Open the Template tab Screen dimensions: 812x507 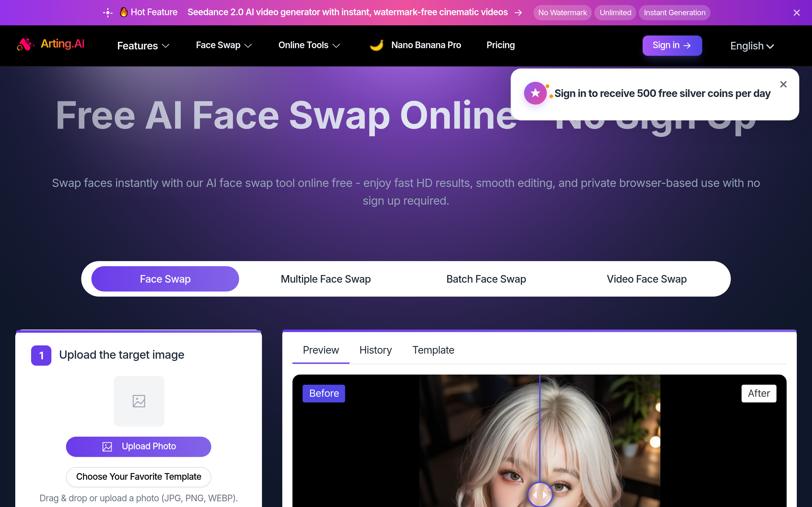[x=433, y=350]
